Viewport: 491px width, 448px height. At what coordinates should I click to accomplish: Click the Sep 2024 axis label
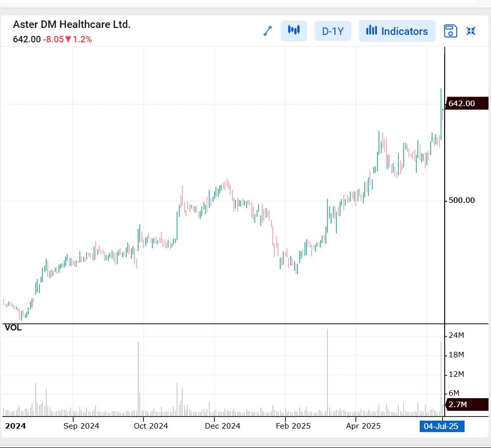[81, 426]
